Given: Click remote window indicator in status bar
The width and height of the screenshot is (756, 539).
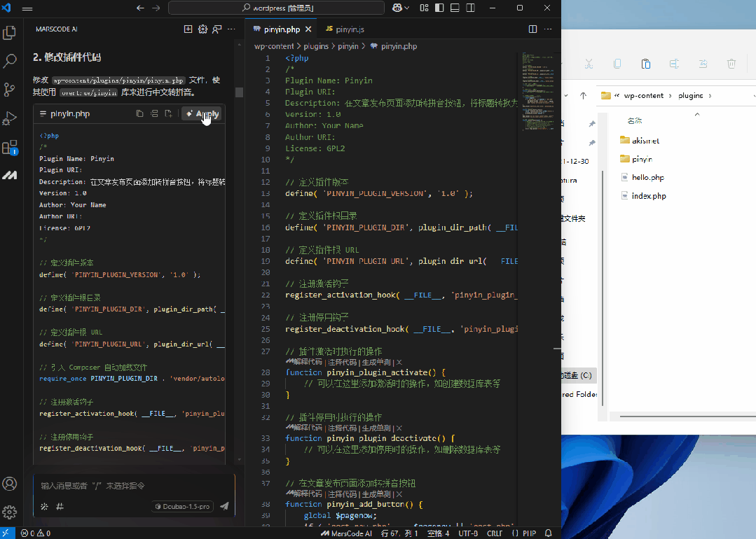Looking at the screenshot, I should coord(7,533).
